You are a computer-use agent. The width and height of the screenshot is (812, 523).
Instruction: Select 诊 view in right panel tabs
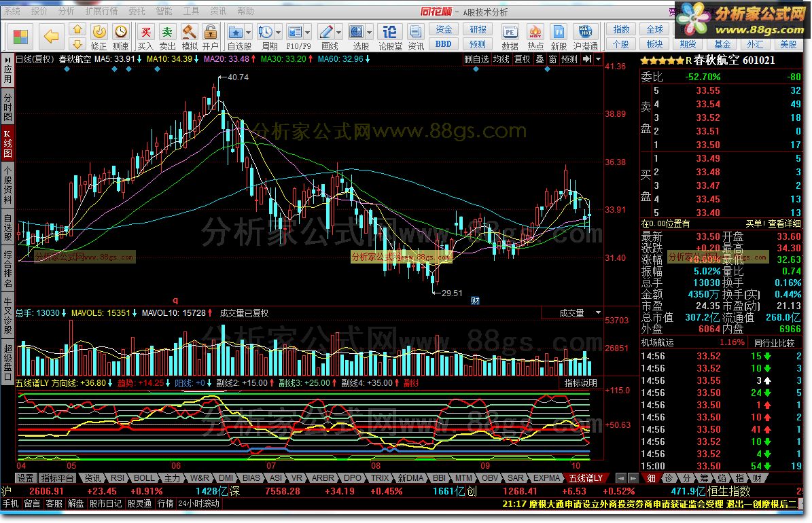coord(669,478)
